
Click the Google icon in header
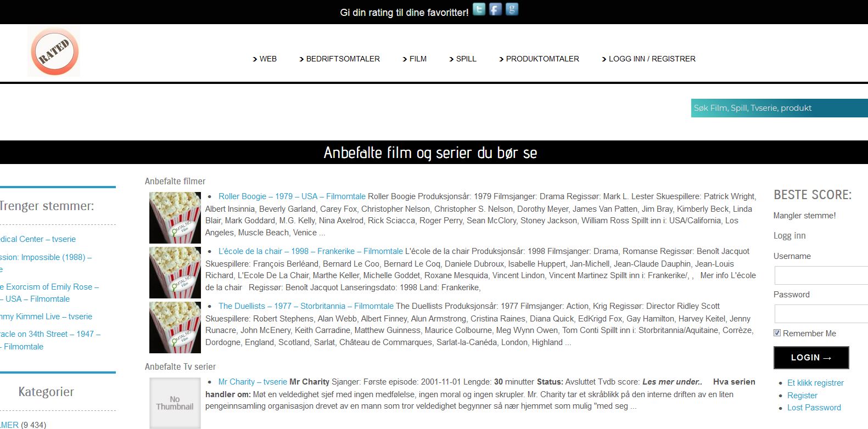pyautogui.click(x=512, y=9)
